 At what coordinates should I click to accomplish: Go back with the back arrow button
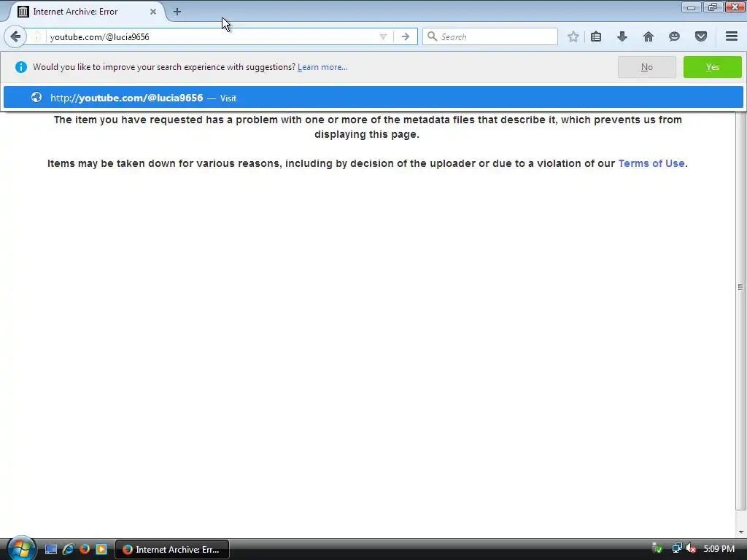(15, 36)
